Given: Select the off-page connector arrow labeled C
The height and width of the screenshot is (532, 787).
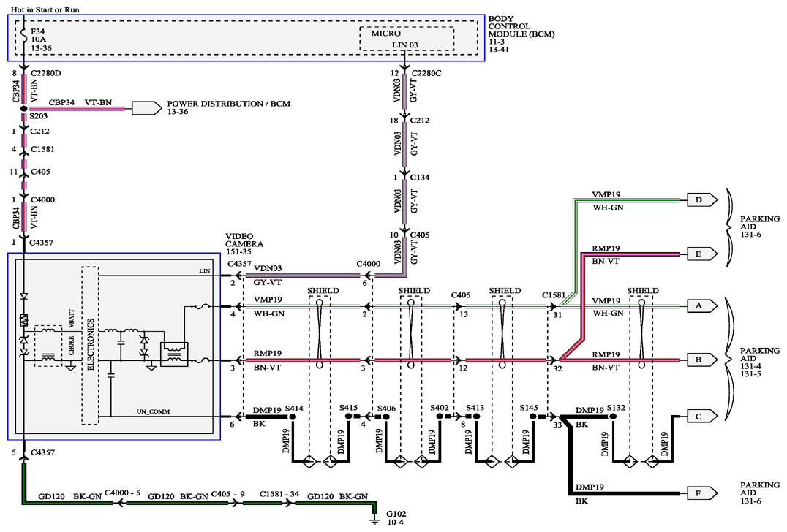Looking at the screenshot, I should pos(702,417).
